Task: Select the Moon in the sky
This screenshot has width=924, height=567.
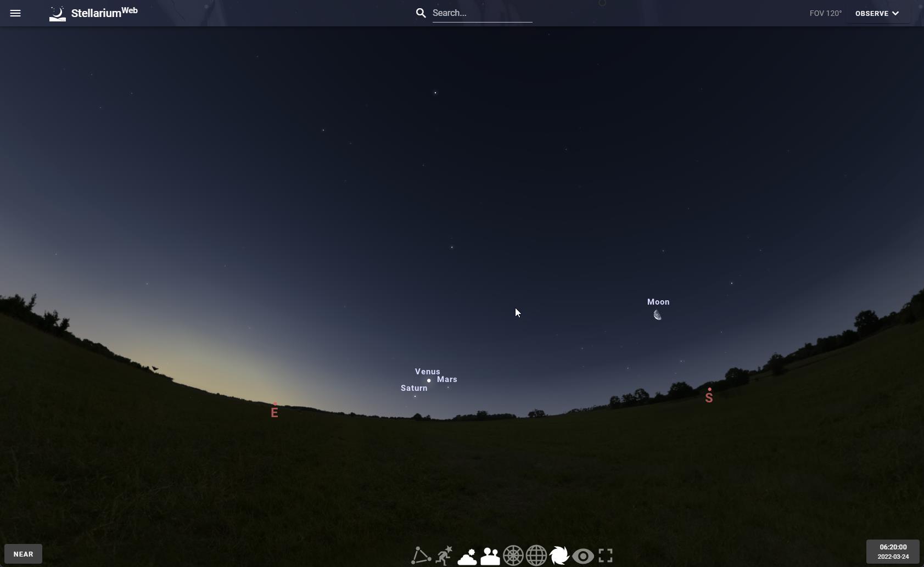Action: tap(658, 315)
